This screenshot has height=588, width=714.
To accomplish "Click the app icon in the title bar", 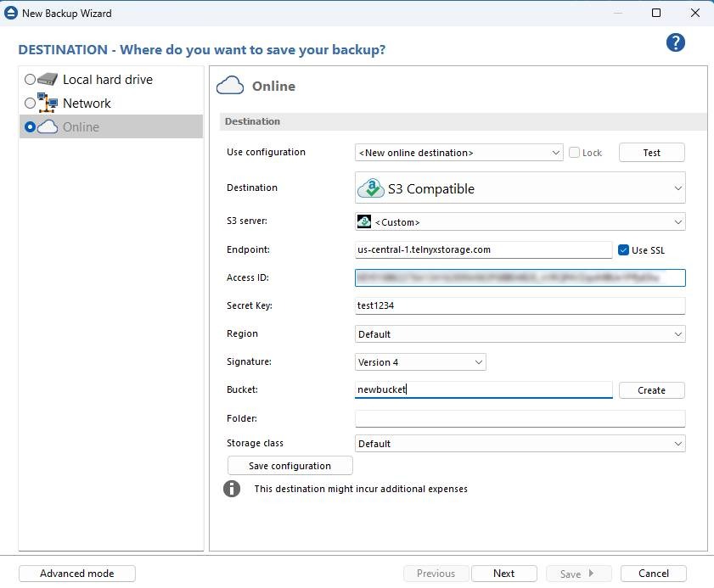I will [10, 14].
